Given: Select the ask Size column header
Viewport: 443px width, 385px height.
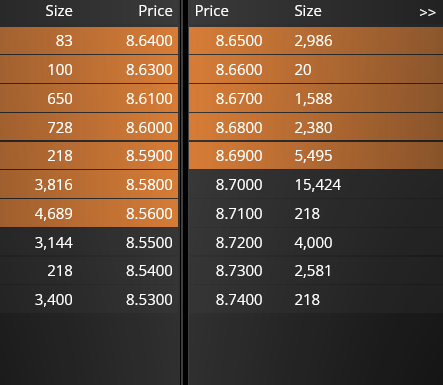Looking at the screenshot, I should tap(308, 11).
